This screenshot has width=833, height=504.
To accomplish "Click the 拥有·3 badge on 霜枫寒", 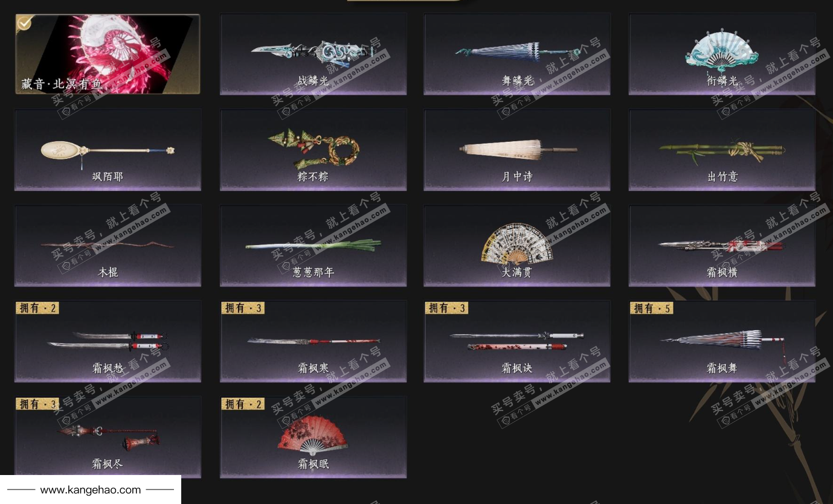I will pos(243,308).
